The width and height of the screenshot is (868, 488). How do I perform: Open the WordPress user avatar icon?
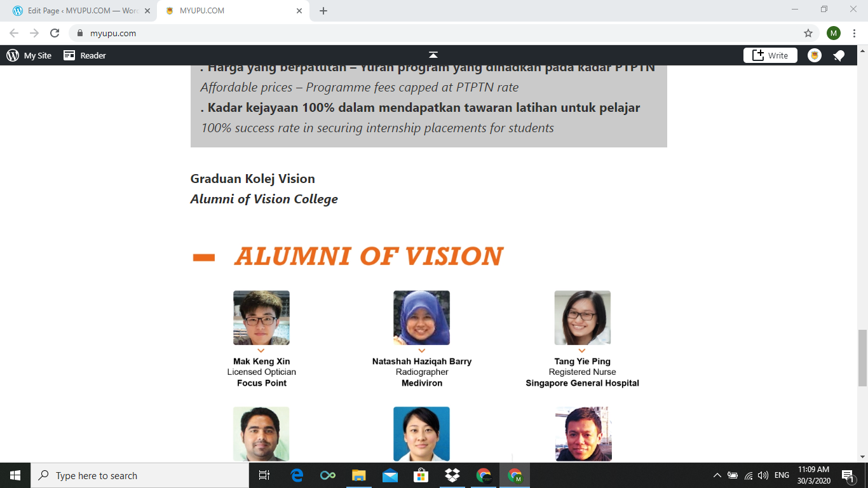tap(815, 56)
